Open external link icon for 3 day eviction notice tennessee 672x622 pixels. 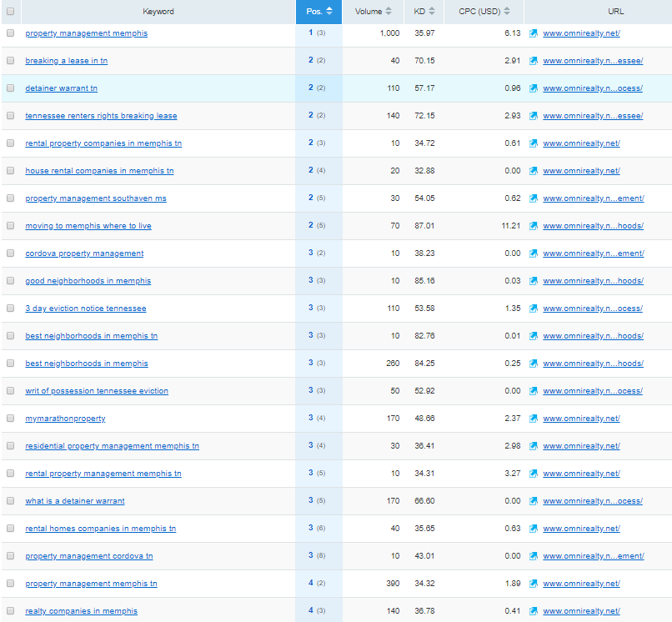tap(533, 308)
